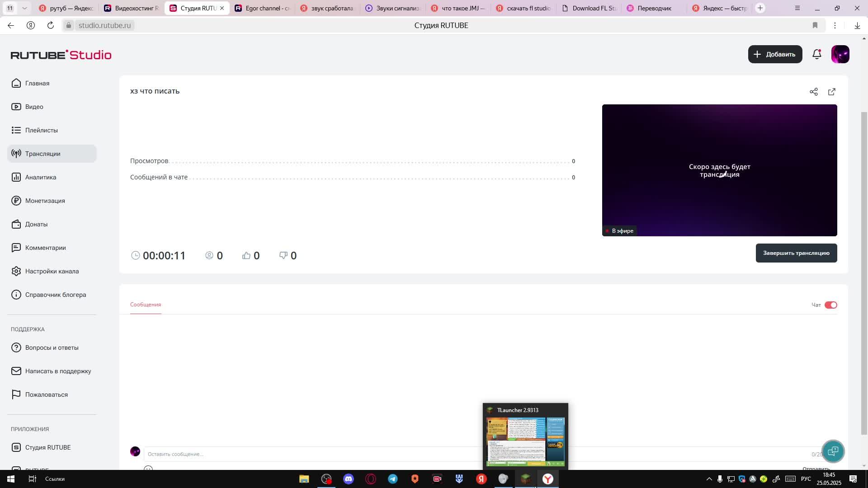
Task: Click the likes thumbs-up counter
Action: (x=251, y=256)
